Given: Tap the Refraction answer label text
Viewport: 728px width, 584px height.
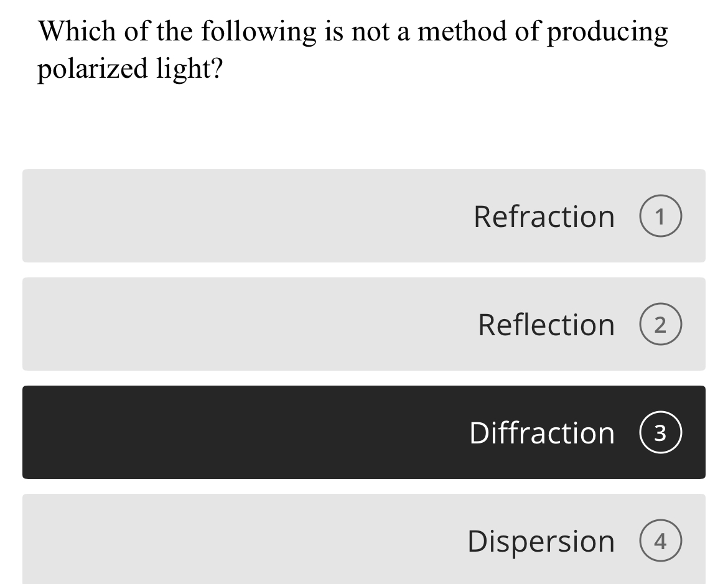Looking at the screenshot, I should [x=544, y=215].
